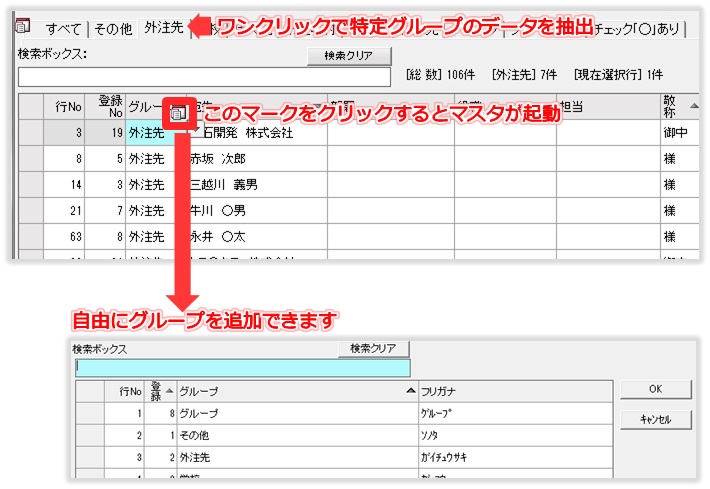The width and height of the screenshot is (710, 489).
Task: Open the その他 tab
Action: click(112, 29)
